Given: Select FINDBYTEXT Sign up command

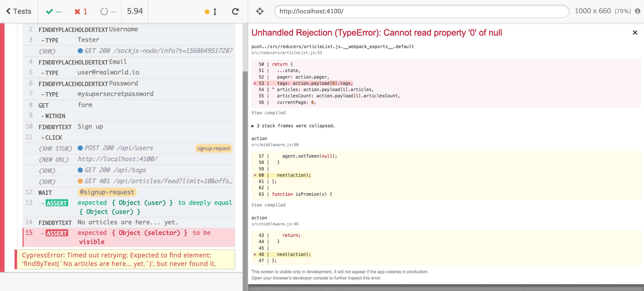Looking at the screenshot, I should click(x=129, y=127).
